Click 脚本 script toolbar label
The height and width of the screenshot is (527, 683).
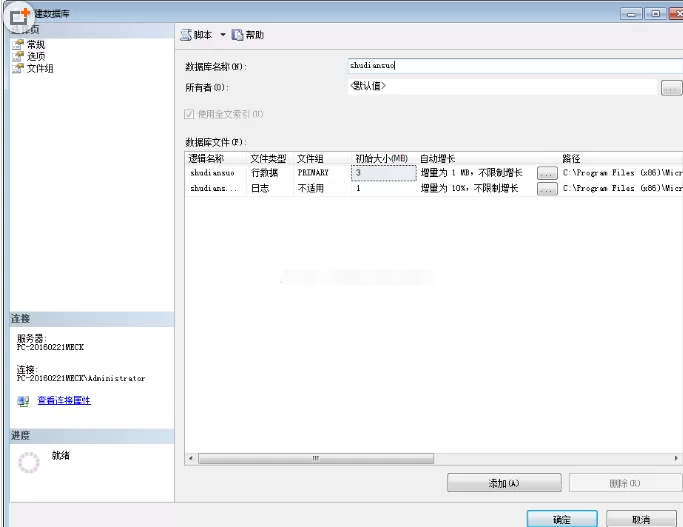tap(203, 35)
